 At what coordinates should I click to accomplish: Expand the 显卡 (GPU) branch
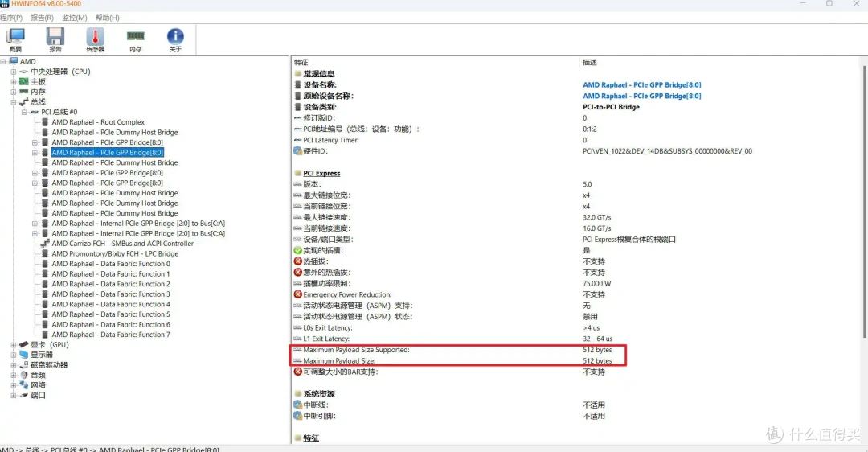tap(14, 344)
